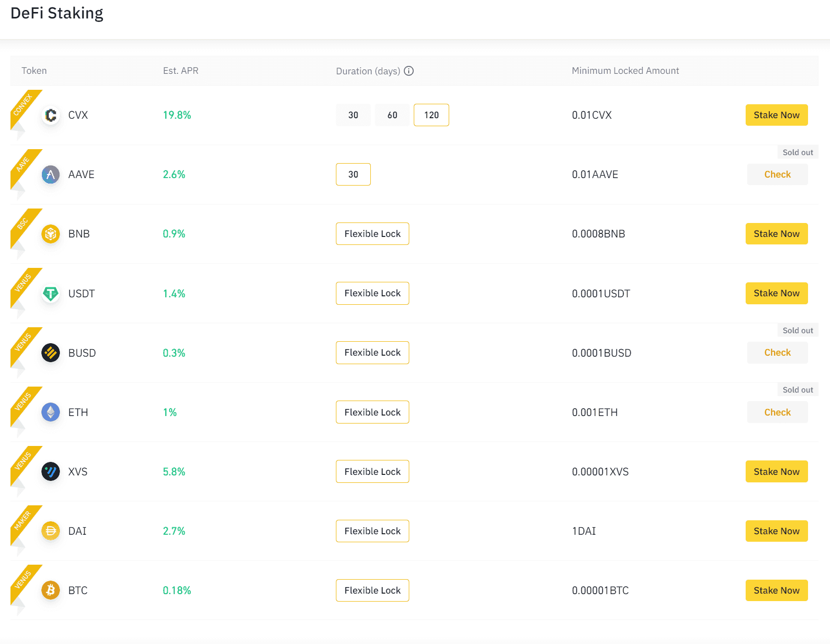The height and width of the screenshot is (644, 830).
Task: Click the BNB token icon
Action: [x=50, y=233]
